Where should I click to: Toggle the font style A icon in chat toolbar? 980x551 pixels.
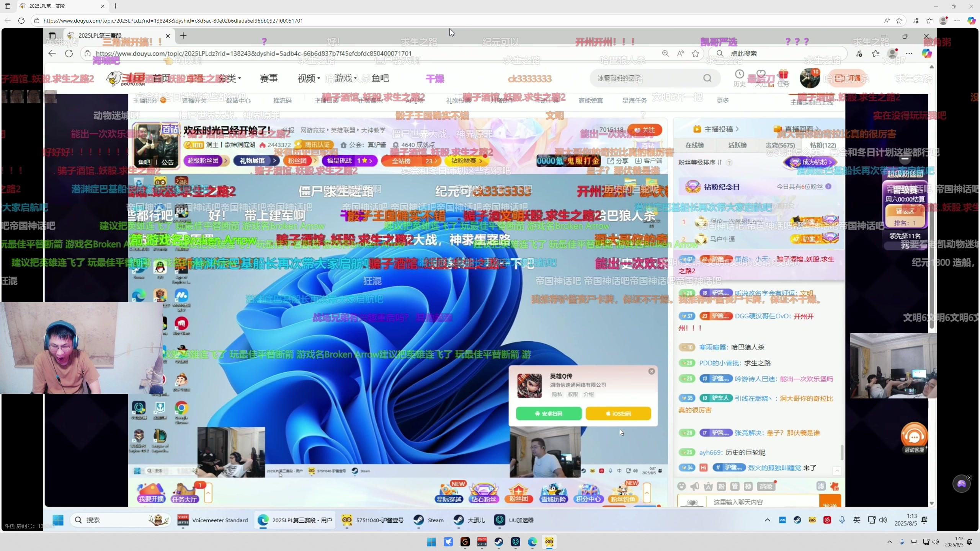[708, 486]
